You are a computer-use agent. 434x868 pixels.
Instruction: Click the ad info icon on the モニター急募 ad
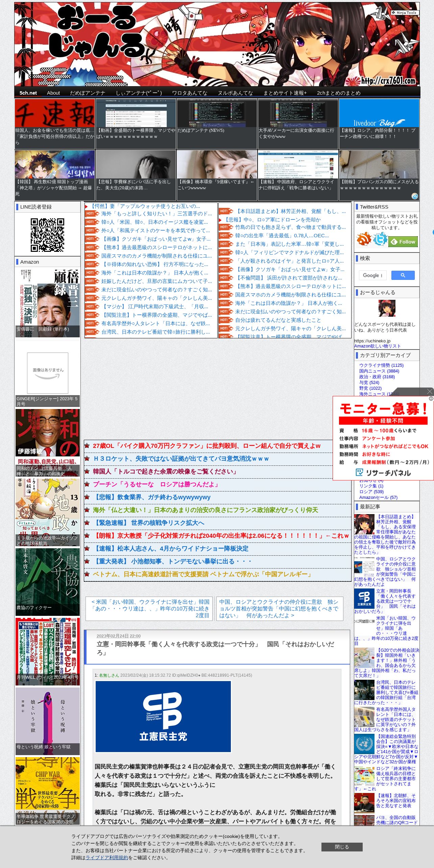pyautogui.click(x=431, y=399)
